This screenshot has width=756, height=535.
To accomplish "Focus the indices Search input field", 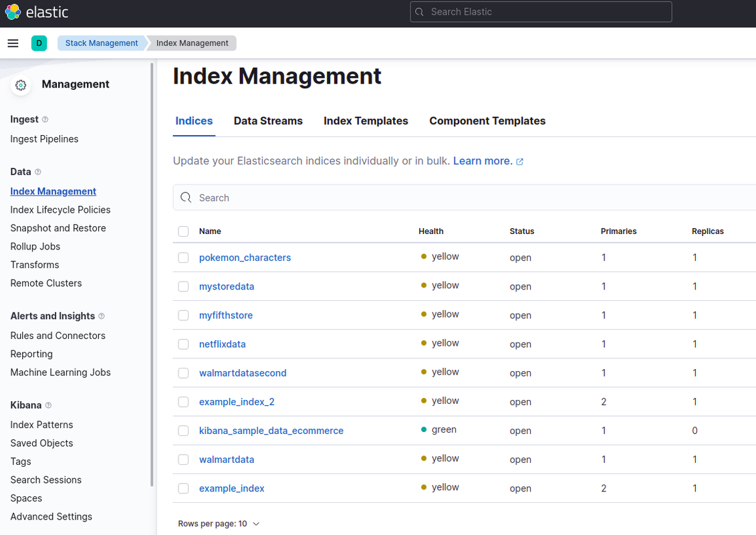I will [x=465, y=197].
